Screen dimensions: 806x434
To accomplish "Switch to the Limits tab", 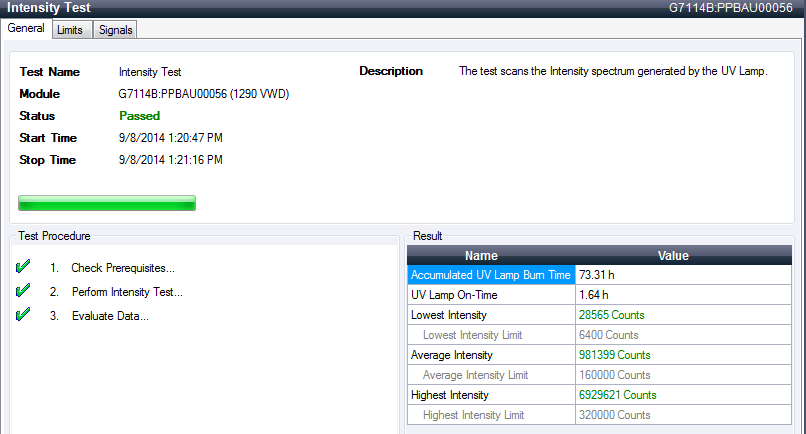I will pos(70,30).
